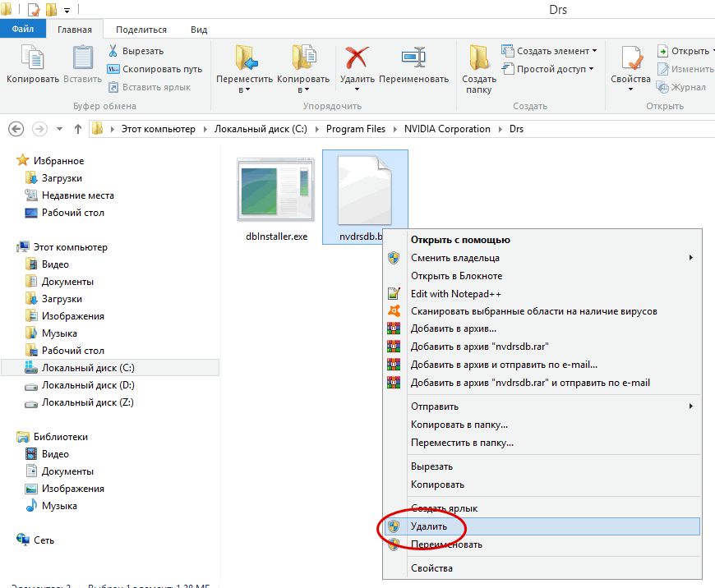The width and height of the screenshot is (715, 588).
Task: Select Удалить in the context menu
Action: pyautogui.click(x=429, y=526)
